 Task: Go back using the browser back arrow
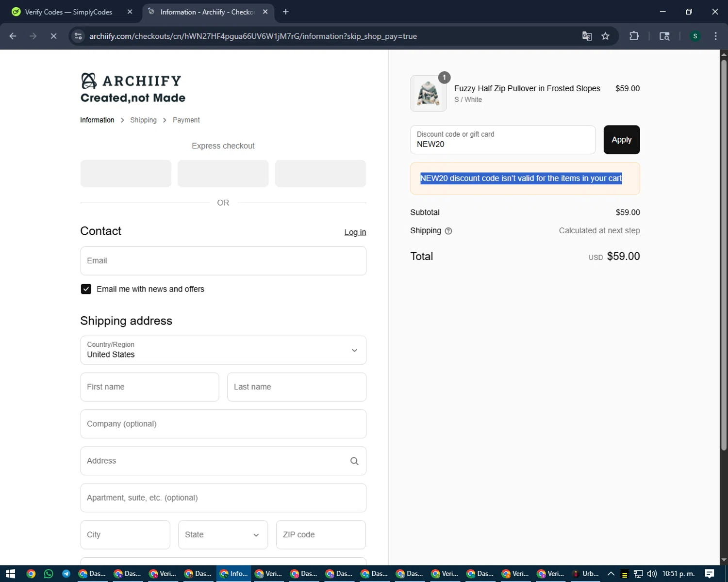pos(13,36)
